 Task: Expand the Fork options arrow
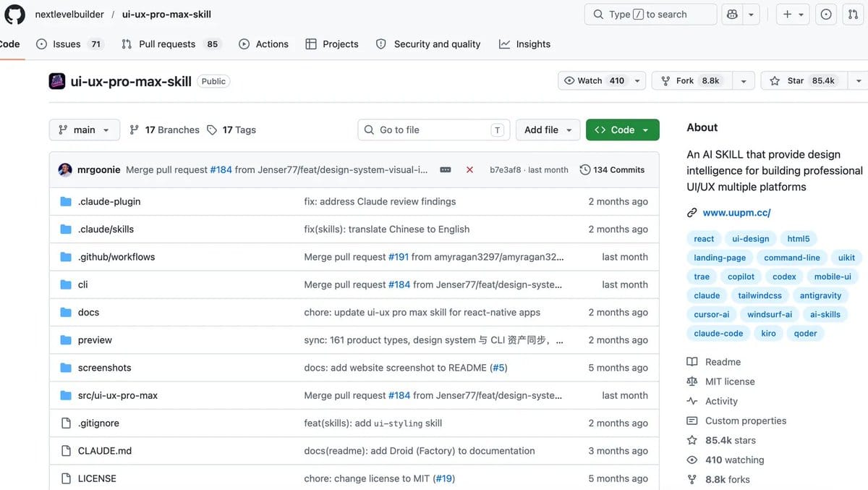744,81
